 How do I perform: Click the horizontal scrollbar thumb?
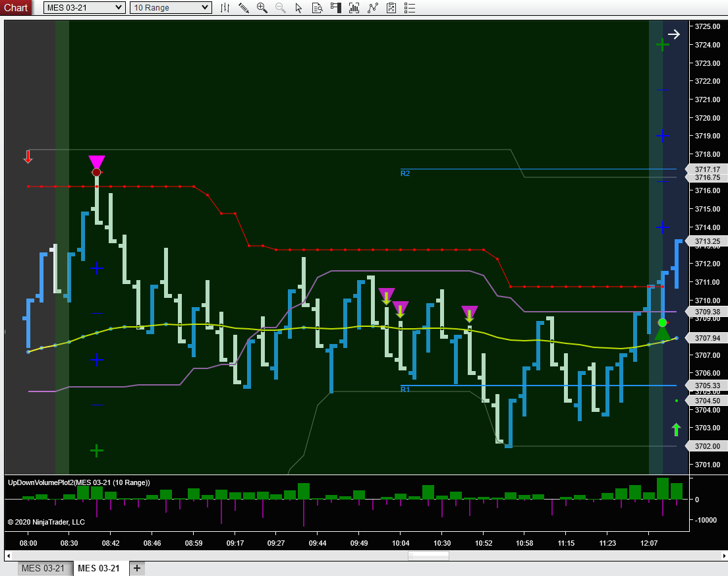(x=428, y=556)
